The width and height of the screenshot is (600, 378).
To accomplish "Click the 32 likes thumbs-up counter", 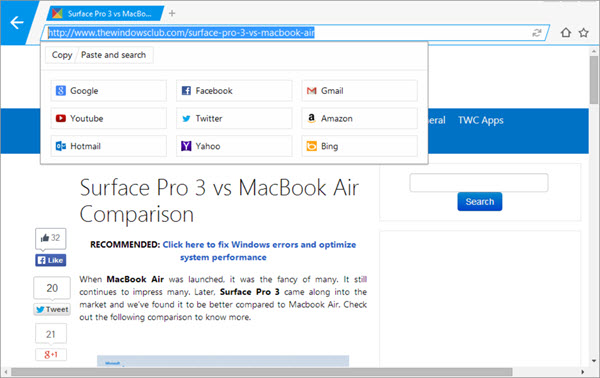I will click(x=51, y=238).
